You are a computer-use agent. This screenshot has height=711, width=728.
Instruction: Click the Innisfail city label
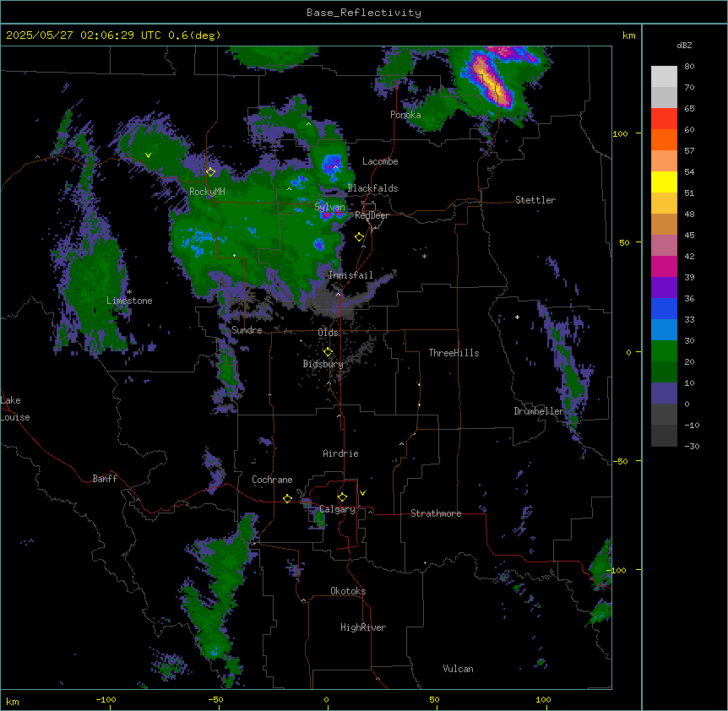[350, 275]
